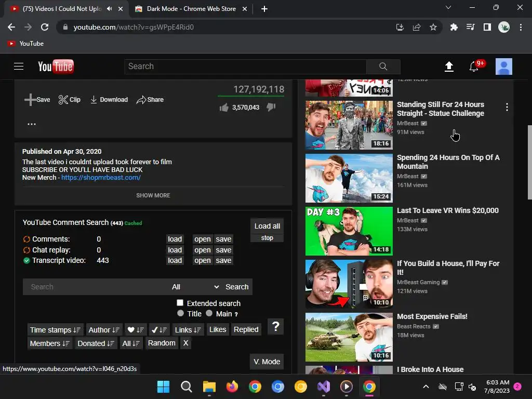The width and height of the screenshot is (532, 399).
Task: Click the YouTube logo
Action: point(56,66)
